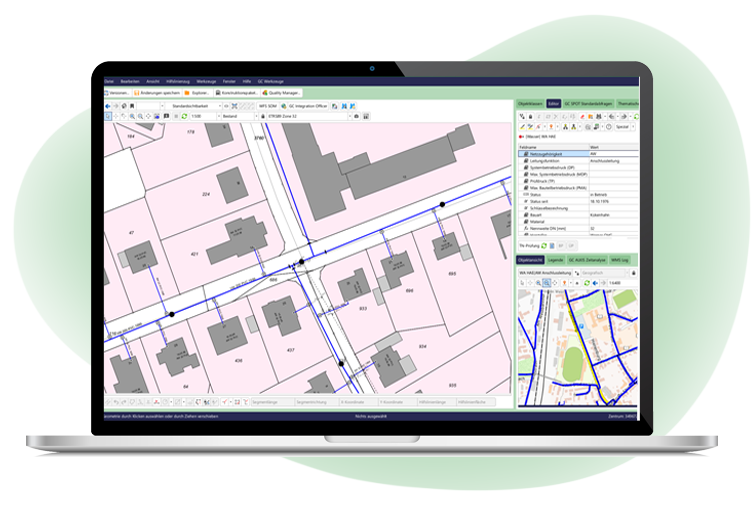Screen dimensions: 754x508
Task: Open the Werkzeuge menu
Action: pos(206,81)
